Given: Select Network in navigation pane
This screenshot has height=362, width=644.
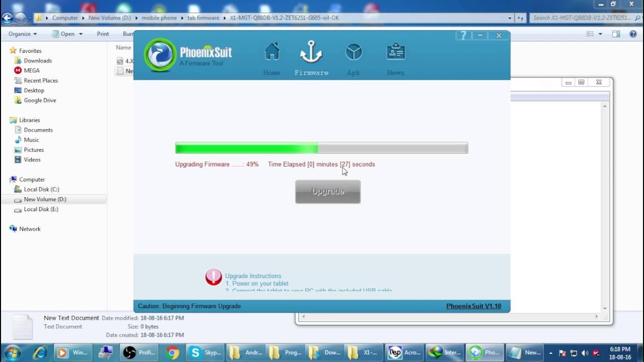Looking at the screenshot, I should (x=30, y=229).
